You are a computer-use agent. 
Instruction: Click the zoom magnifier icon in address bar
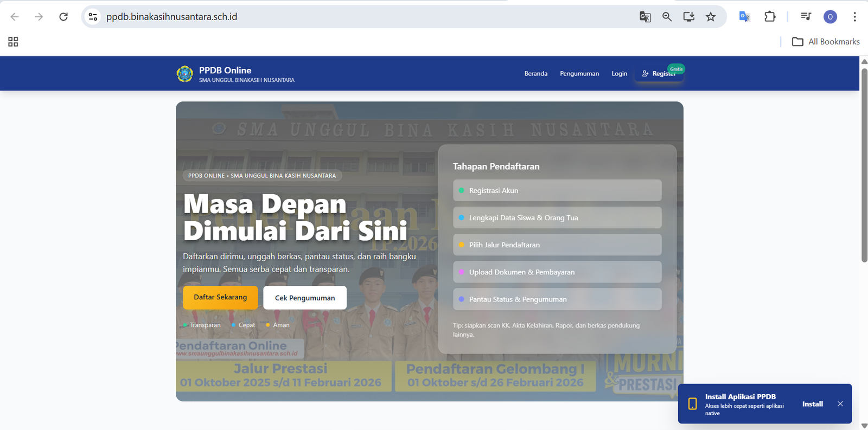click(667, 17)
